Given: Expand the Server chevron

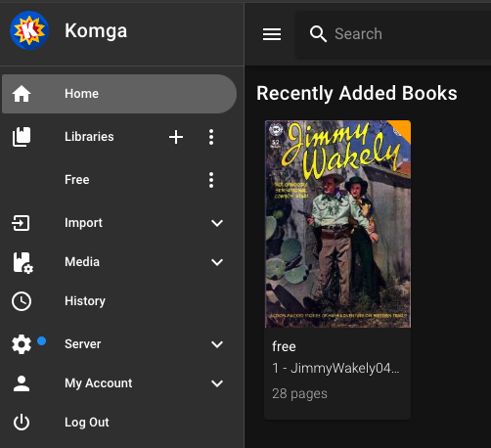Looking at the screenshot, I should pyautogui.click(x=217, y=344).
